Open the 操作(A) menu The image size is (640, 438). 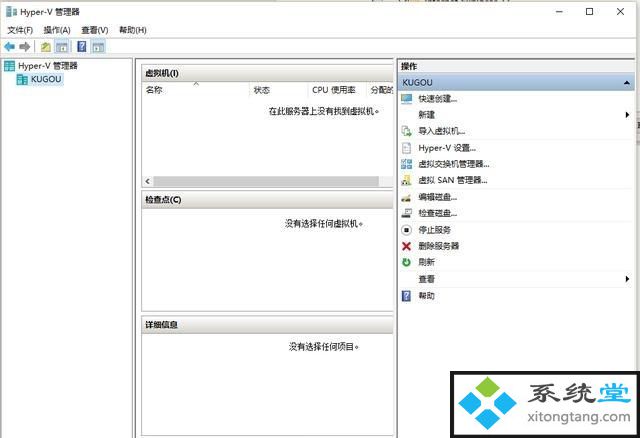click(57, 30)
